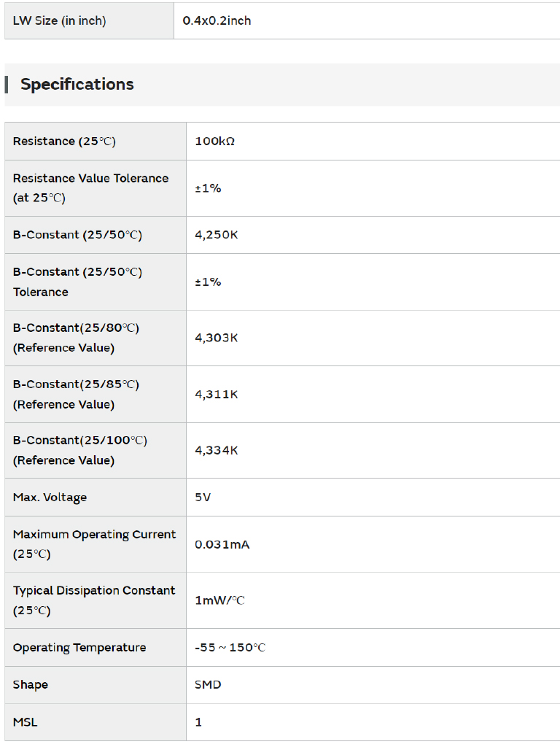Click the LW Size (in inch) label
This screenshot has width=560, height=747.
(x=59, y=21)
